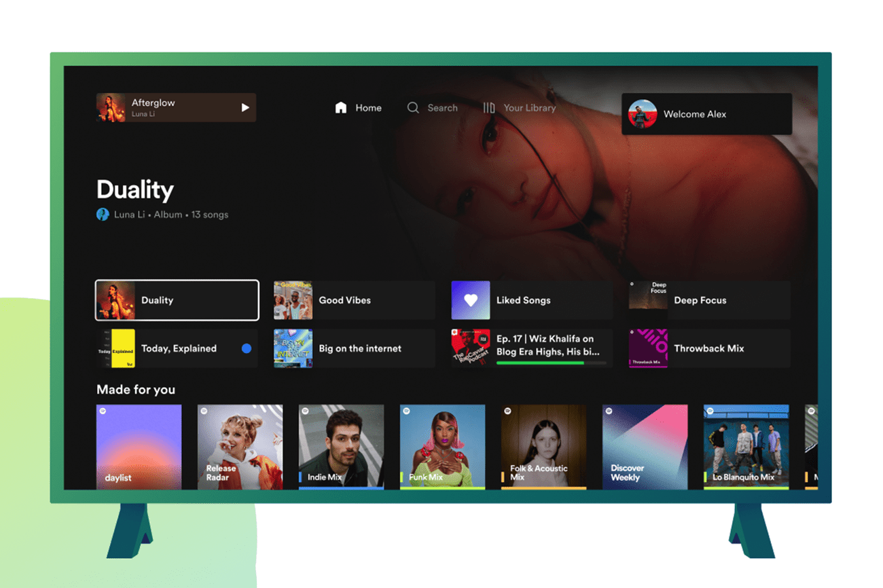Click Luna Li's circular artist avatar
This screenshot has width=883, height=588.
[103, 214]
